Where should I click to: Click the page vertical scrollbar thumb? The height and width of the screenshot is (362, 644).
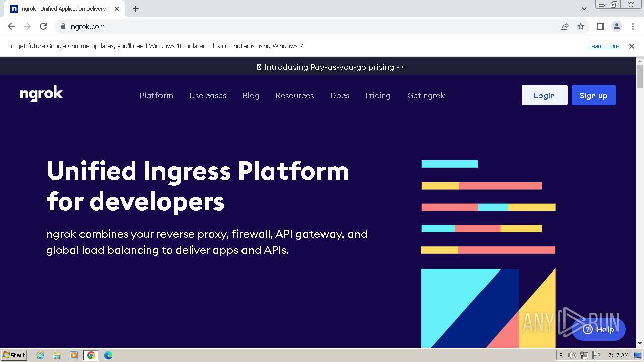[640, 76]
